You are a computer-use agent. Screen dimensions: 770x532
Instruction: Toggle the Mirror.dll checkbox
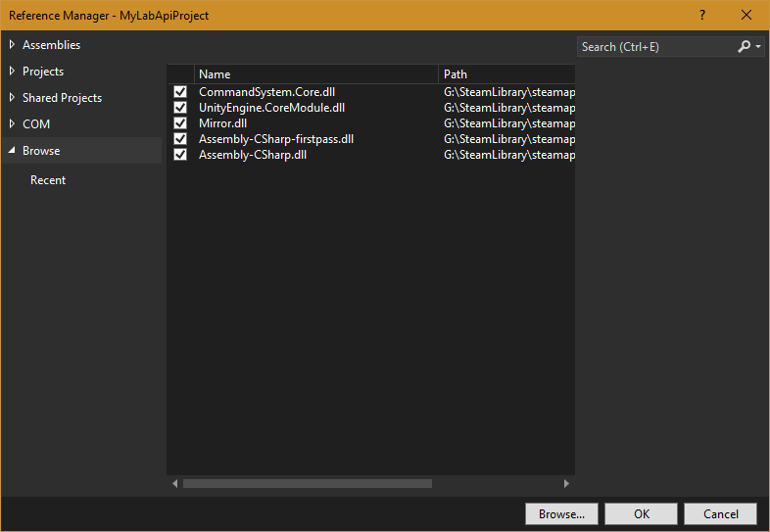click(x=180, y=123)
